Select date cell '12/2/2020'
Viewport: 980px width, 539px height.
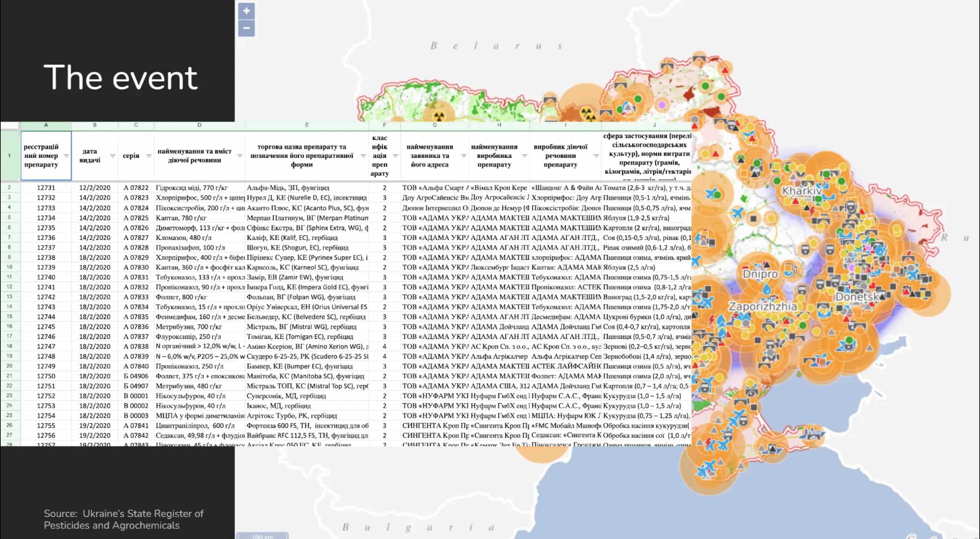[x=95, y=188]
